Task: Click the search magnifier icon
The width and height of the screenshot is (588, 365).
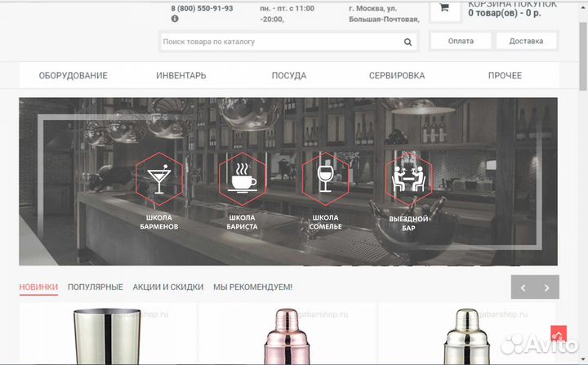Action: pos(408,42)
